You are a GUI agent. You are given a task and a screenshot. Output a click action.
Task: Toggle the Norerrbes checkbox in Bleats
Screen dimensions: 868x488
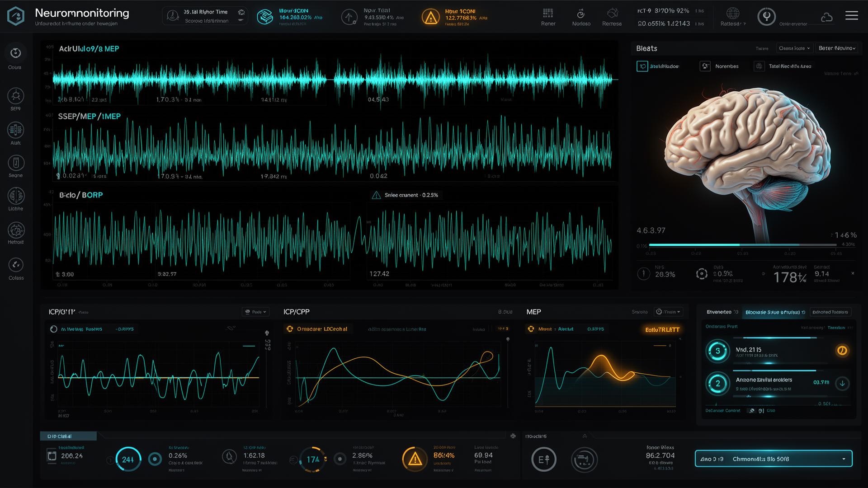click(x=705, y=66)
